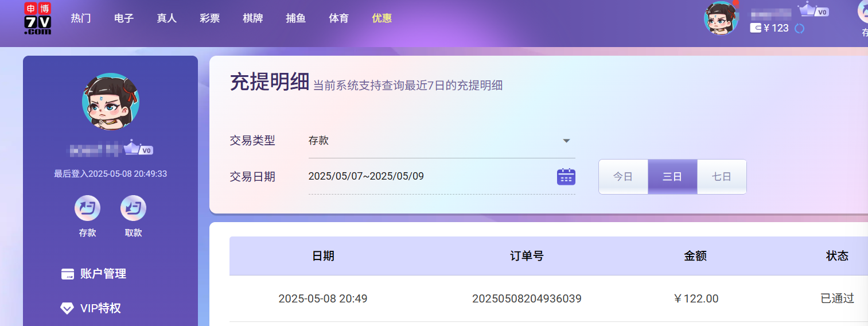Select the 今日 date range option

point(623,177)
